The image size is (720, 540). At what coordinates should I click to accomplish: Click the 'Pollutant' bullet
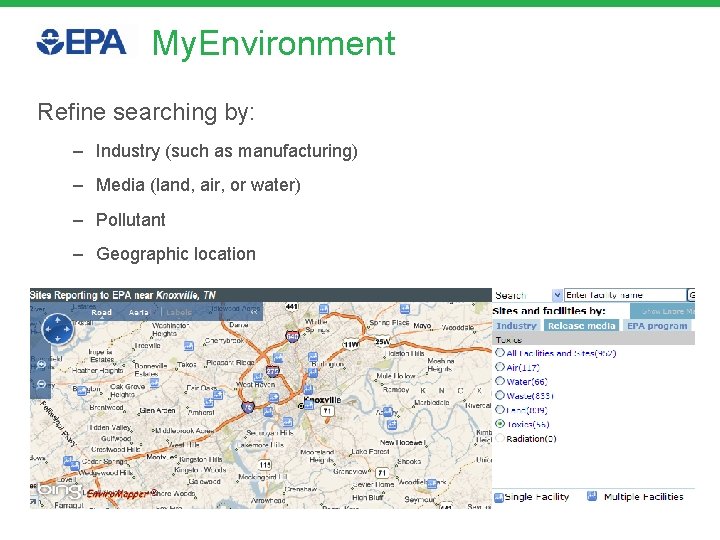click(130, 220)
